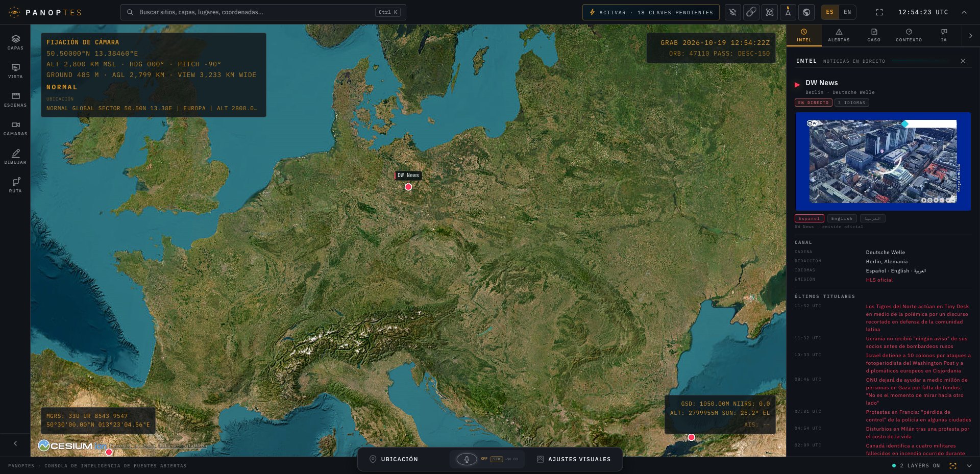Open headline about Ucrania ningún aviso
The width and height of the screenshot is (980, 474).
pos(917,342)
